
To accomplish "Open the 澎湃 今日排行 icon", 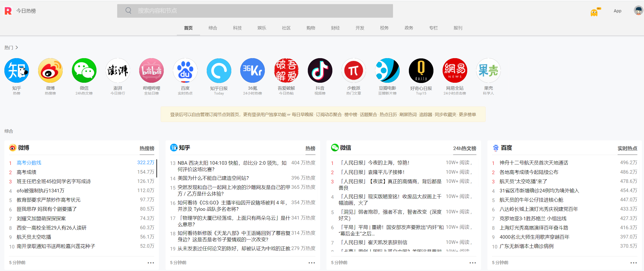I will tap(118, 70).
